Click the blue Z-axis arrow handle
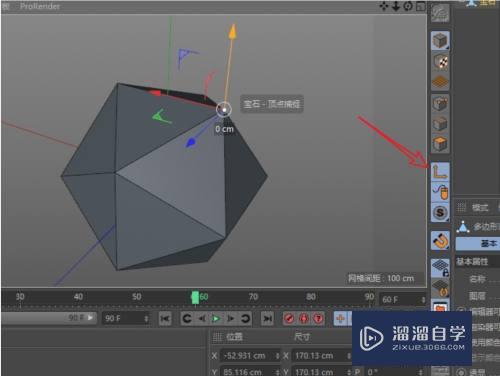The image size is (500, 376). coord(190,143)
